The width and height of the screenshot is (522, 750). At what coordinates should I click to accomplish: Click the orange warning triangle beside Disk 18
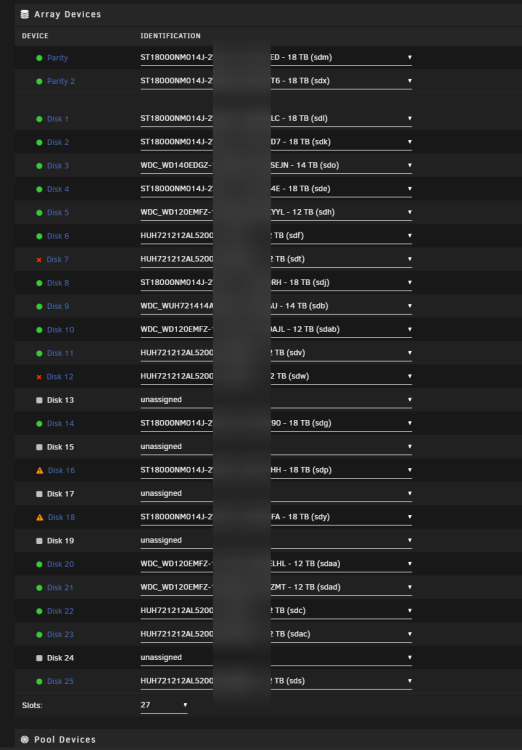pos(40,518)
